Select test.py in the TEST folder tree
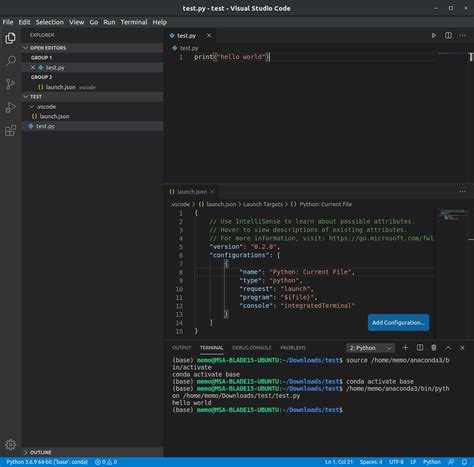The width and height of the screenshot is (474, 467). 93,126
